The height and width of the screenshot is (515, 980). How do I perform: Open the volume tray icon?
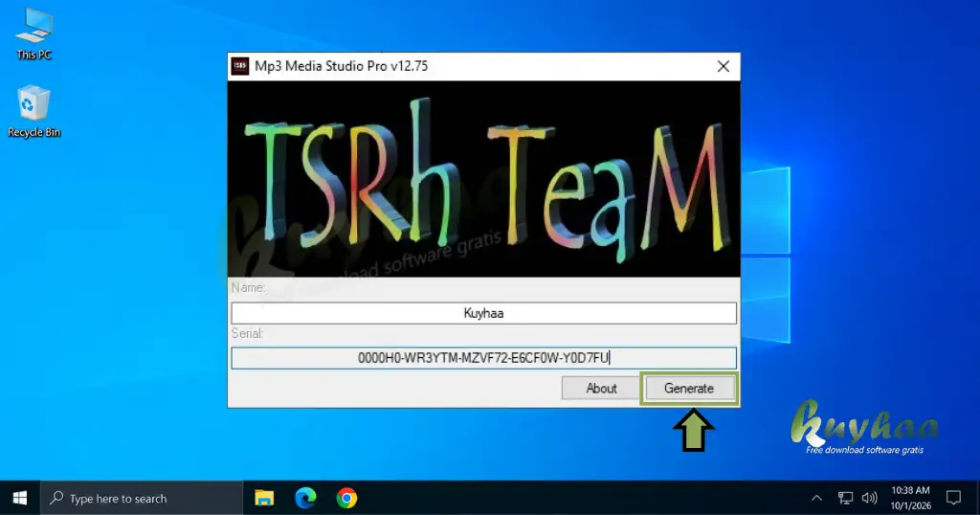[869, 498]
